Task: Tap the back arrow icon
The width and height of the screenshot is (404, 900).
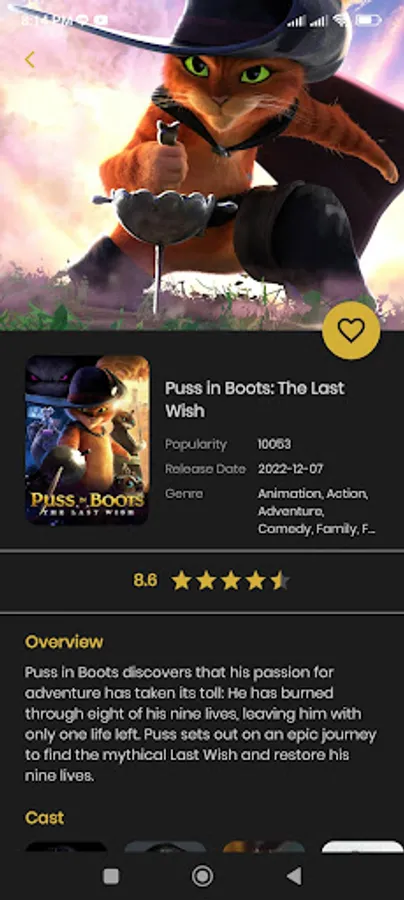Action: [x=30, y=59]
